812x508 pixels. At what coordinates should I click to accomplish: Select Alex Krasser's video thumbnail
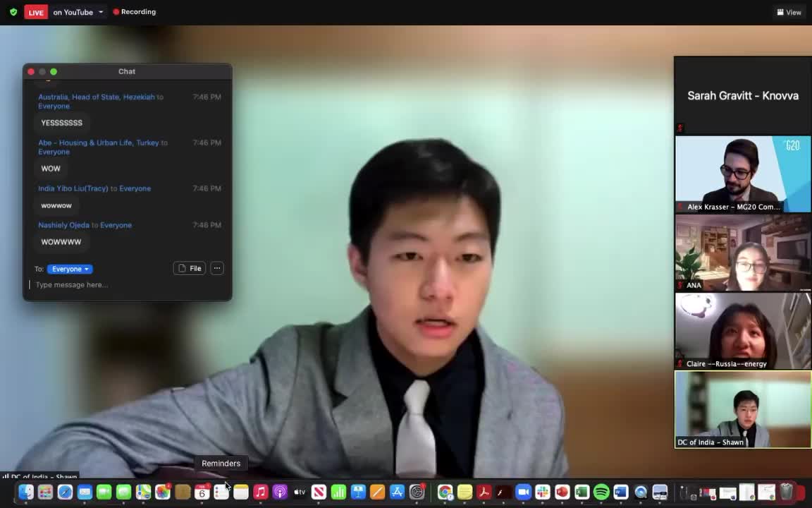click(x=743, y=174)
